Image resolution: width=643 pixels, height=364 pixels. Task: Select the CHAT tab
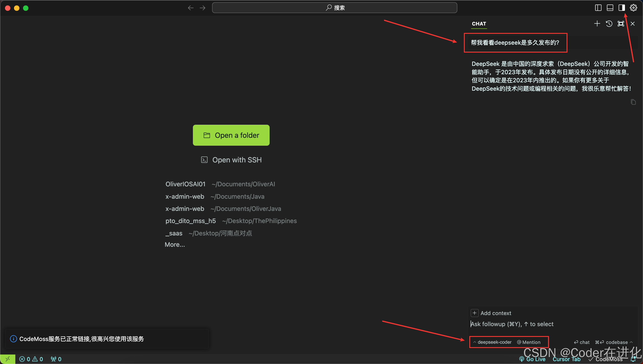[x=479, y=24]
